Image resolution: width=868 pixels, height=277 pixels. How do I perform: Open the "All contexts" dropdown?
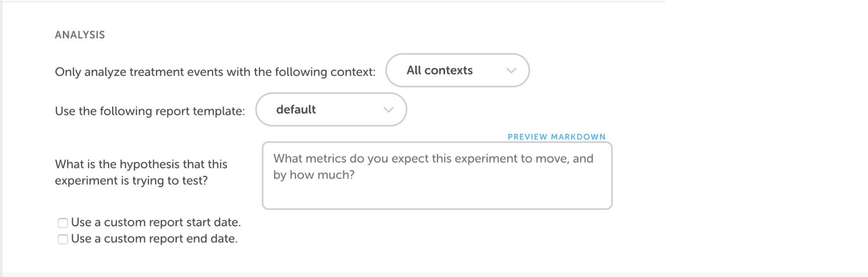tap(457, 70)
